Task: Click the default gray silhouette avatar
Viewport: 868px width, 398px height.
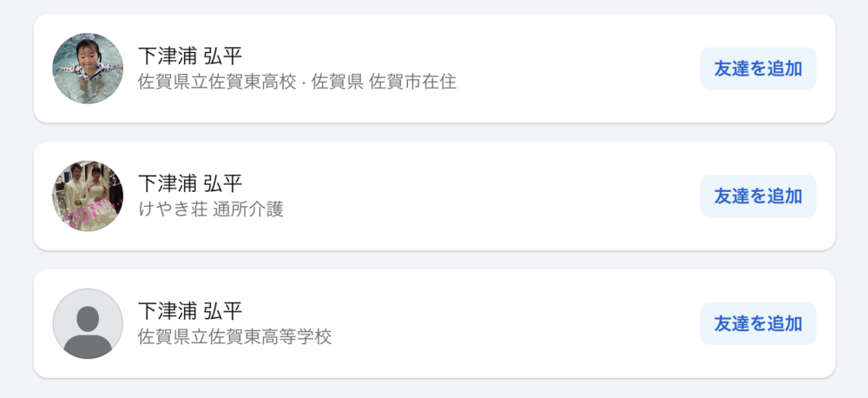Action: pos(88,323)
